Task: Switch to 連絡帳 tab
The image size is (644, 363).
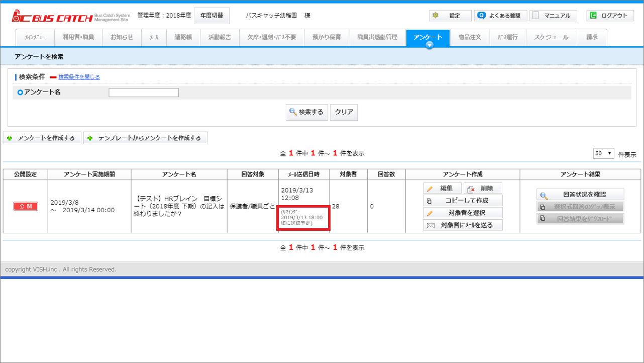Action: [183, 37]
